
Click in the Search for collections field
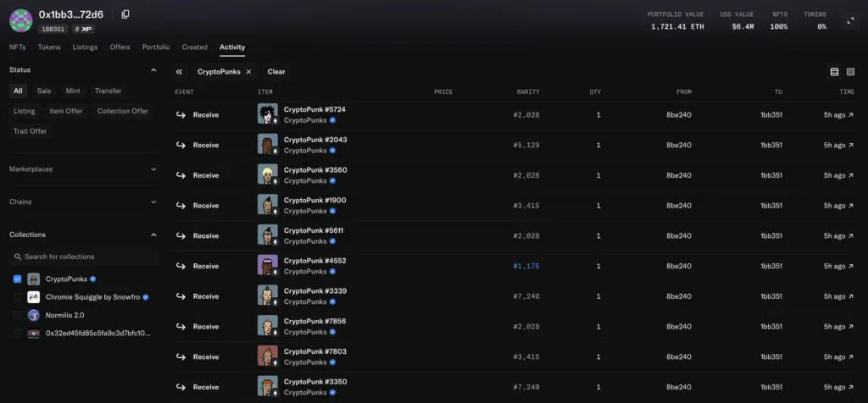(85, 257)
